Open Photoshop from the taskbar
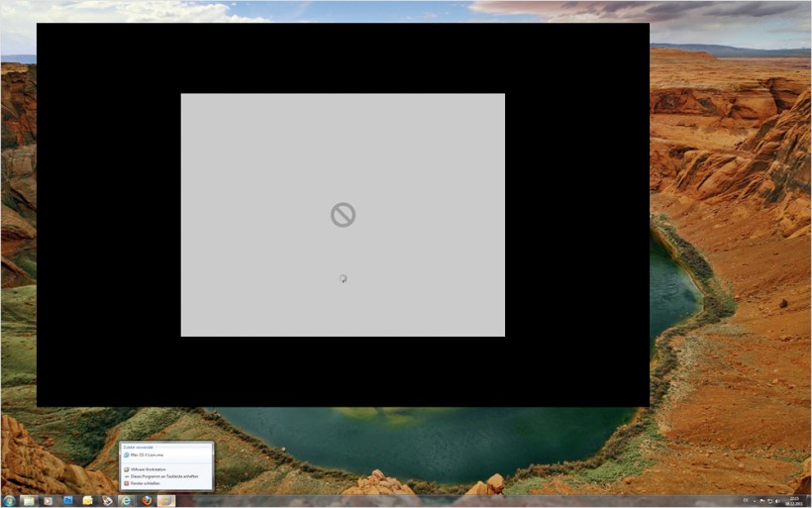 (68, 501)
